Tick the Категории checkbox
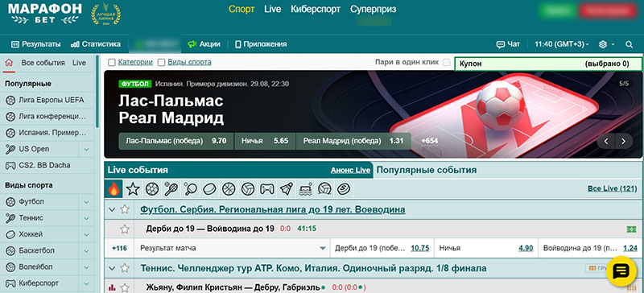 click(x=112, y=63)
